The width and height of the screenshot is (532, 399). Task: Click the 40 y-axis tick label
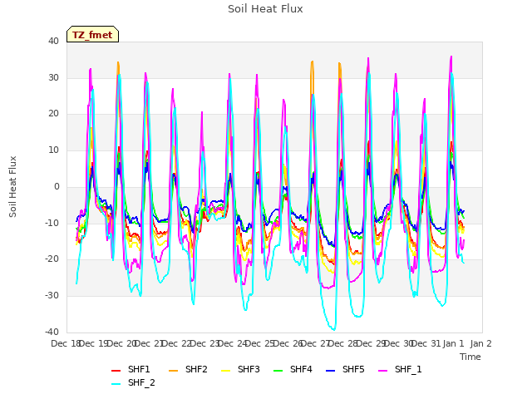[x=53, y=42]
